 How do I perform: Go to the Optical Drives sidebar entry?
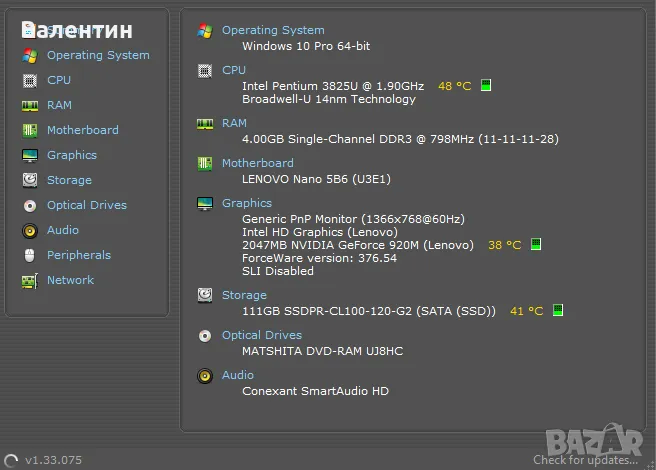pyautogui.click(x=86, y=205)
